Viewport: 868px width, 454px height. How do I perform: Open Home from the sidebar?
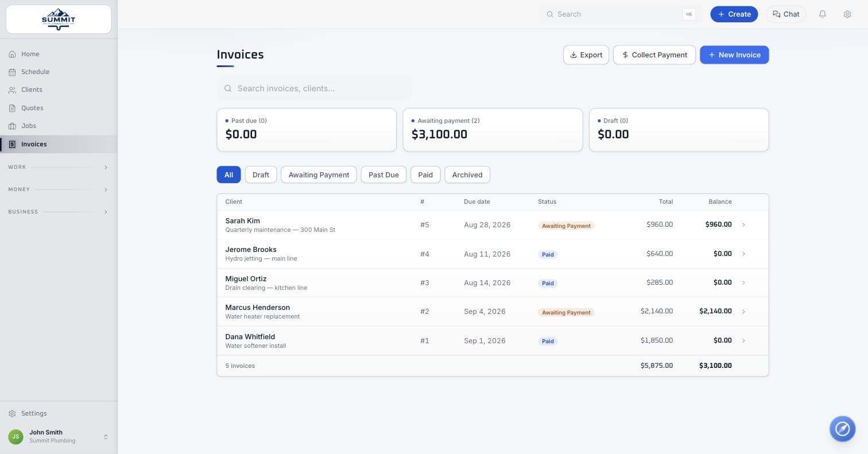(59, 54)
